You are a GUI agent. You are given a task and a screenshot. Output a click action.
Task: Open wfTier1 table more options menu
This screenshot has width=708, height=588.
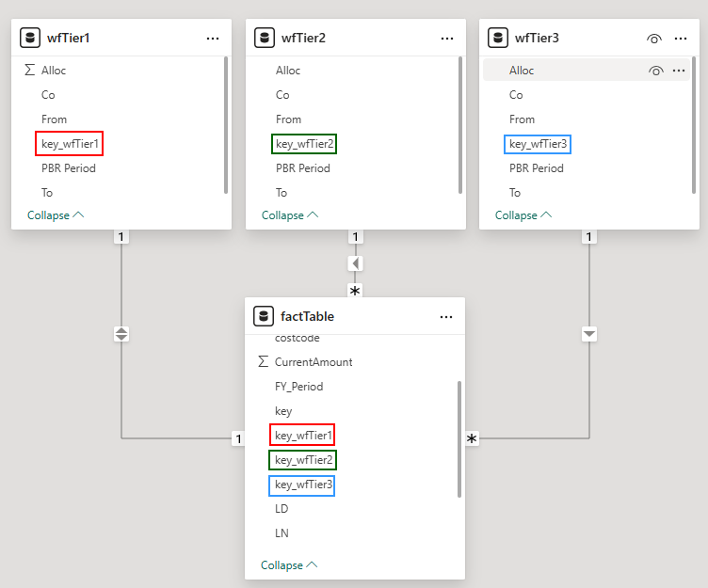point(213,39)
